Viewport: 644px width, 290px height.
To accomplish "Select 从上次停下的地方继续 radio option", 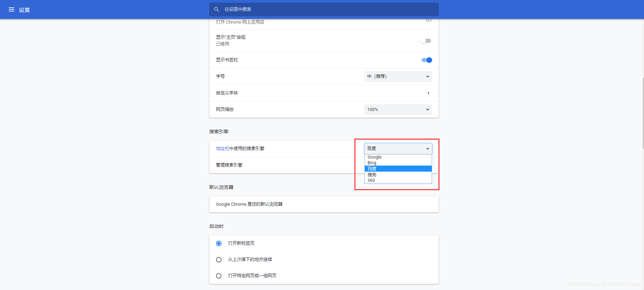I will pos(219,260).
